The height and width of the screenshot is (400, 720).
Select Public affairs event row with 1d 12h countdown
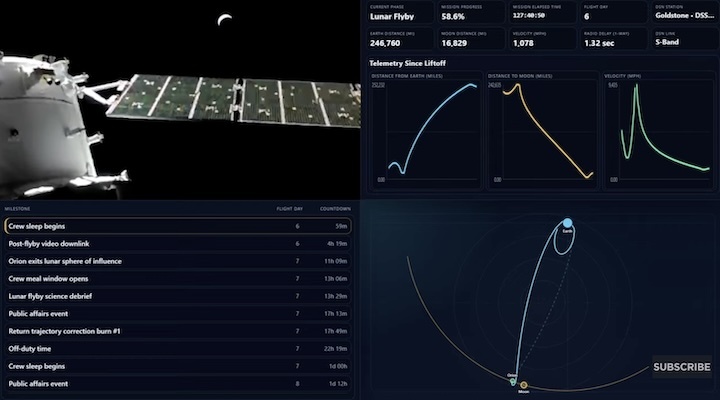(178, 383)
